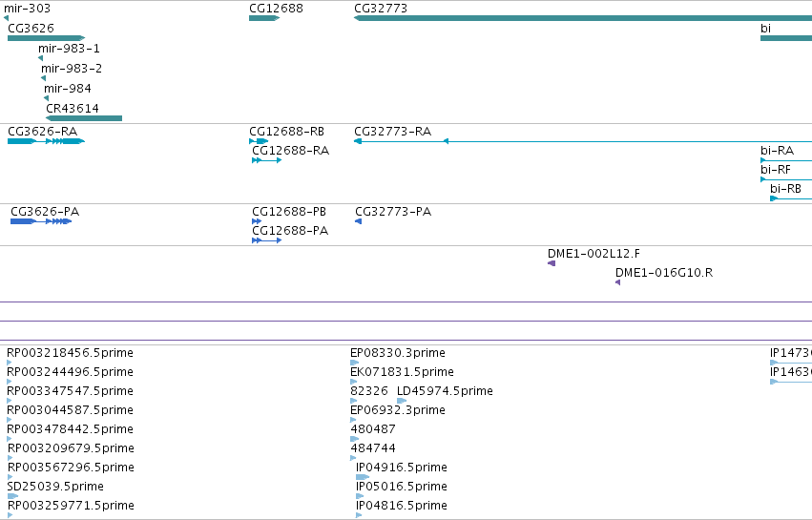Select CG12688-PB protein label

[x=289, y=212]
